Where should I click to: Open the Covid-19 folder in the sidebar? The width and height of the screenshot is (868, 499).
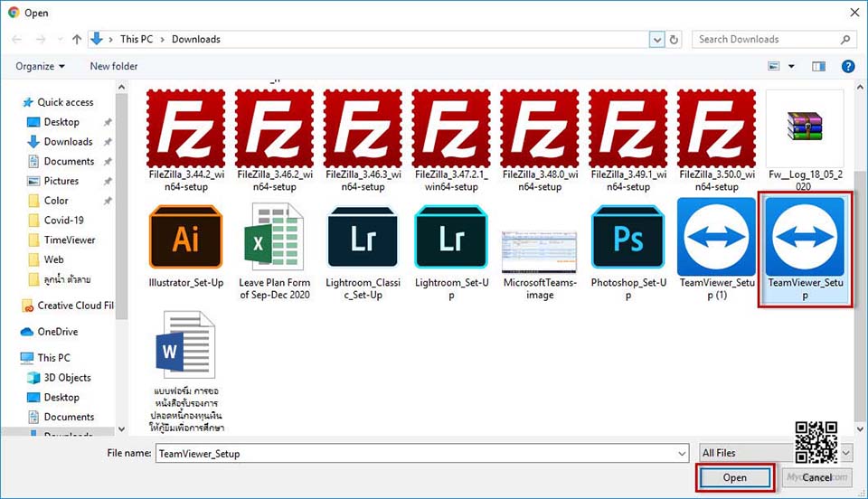56,221
